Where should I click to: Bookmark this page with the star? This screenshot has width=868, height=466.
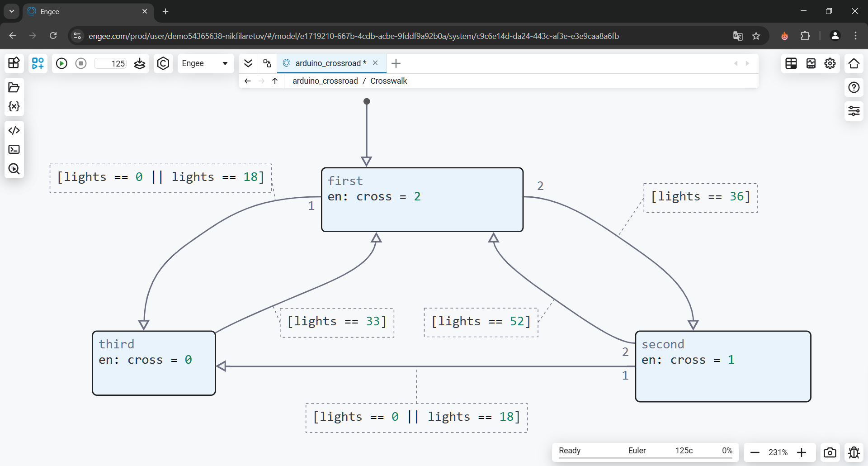click(x=756, y=36)
